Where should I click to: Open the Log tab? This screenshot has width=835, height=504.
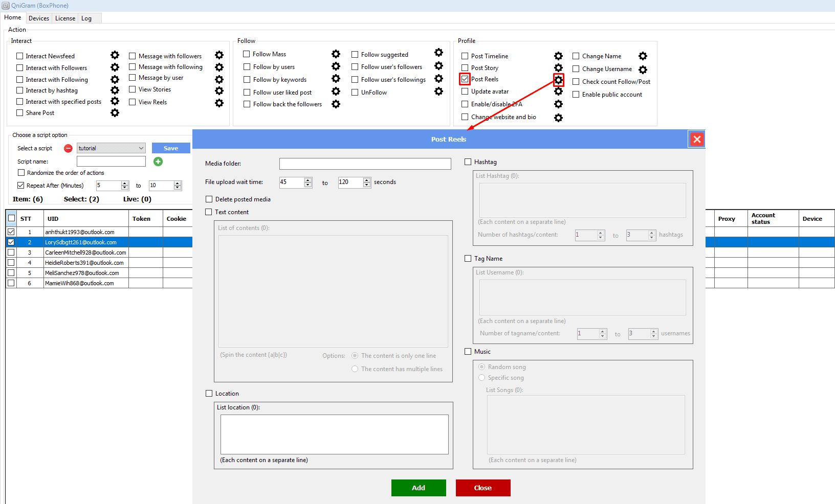(86, 18)
